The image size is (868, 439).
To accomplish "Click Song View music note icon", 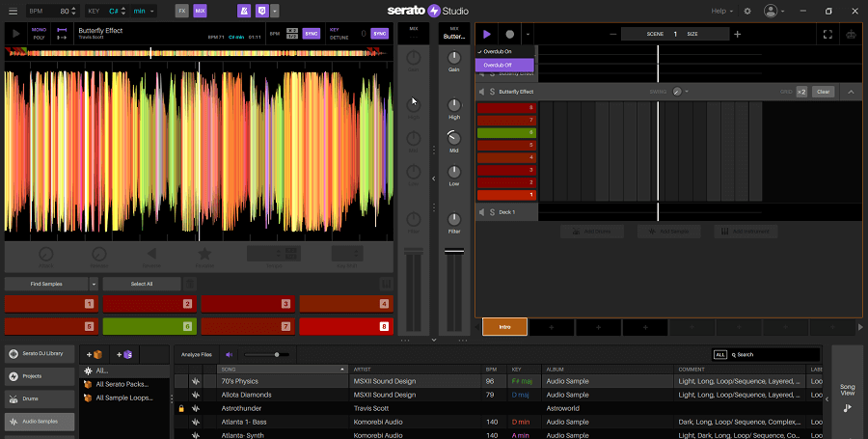I will [x=848, y=408].
